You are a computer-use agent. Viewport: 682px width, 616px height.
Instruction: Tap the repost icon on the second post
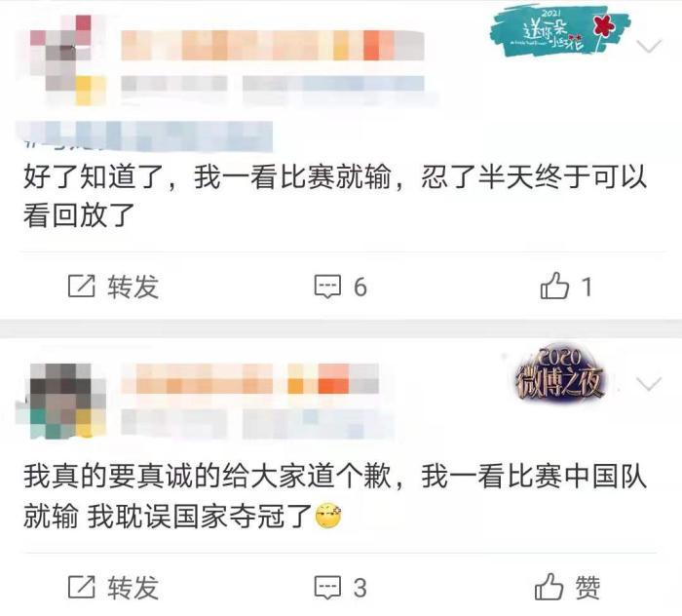81,587
